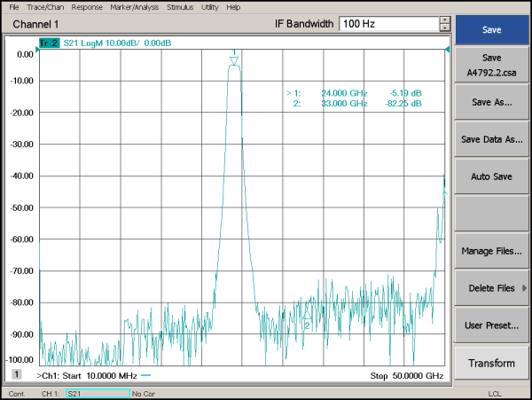Select the Tr 2 trace label

[x=50, y=43]
